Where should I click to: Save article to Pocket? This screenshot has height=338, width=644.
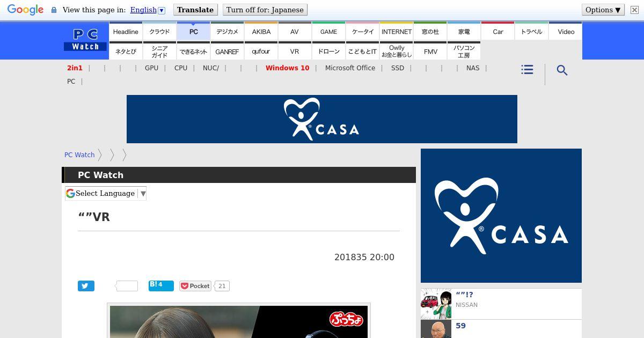(x=195, y=286)
